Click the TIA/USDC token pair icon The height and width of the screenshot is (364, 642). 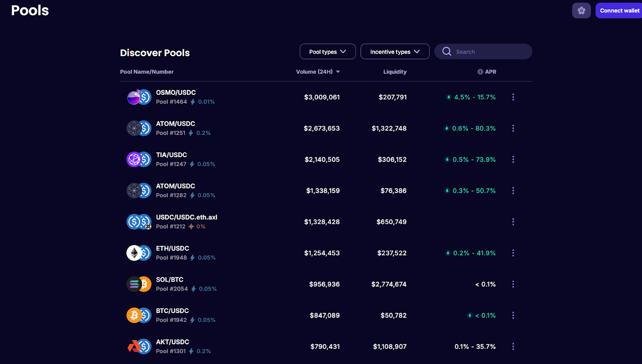(x=139, y=160)
